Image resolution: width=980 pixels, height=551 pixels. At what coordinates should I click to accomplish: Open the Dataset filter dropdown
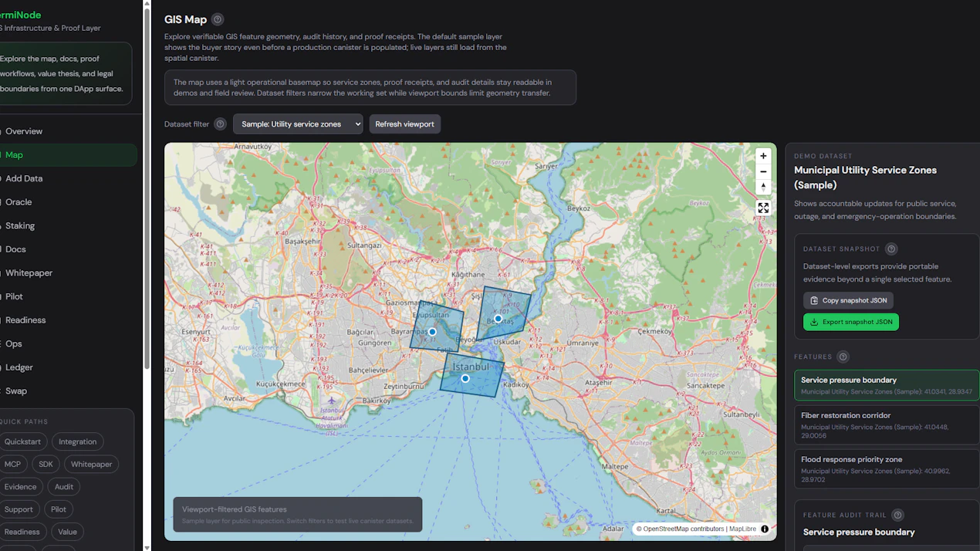click(298, 124)
